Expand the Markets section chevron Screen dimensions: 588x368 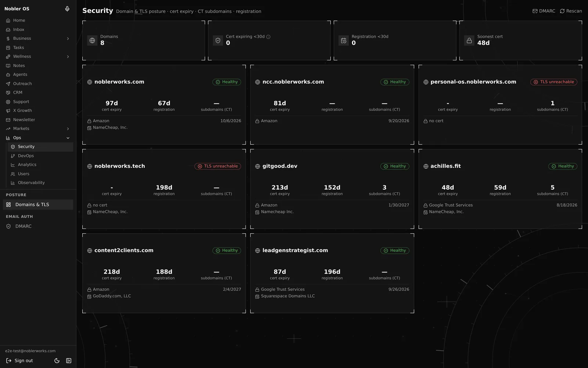pos(68,129)
